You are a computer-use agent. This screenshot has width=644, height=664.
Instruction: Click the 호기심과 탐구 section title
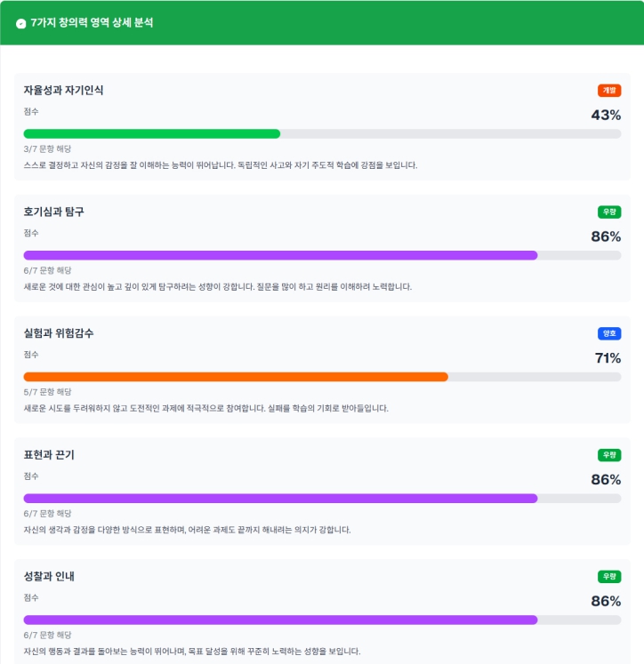click(x=54, y=212)
